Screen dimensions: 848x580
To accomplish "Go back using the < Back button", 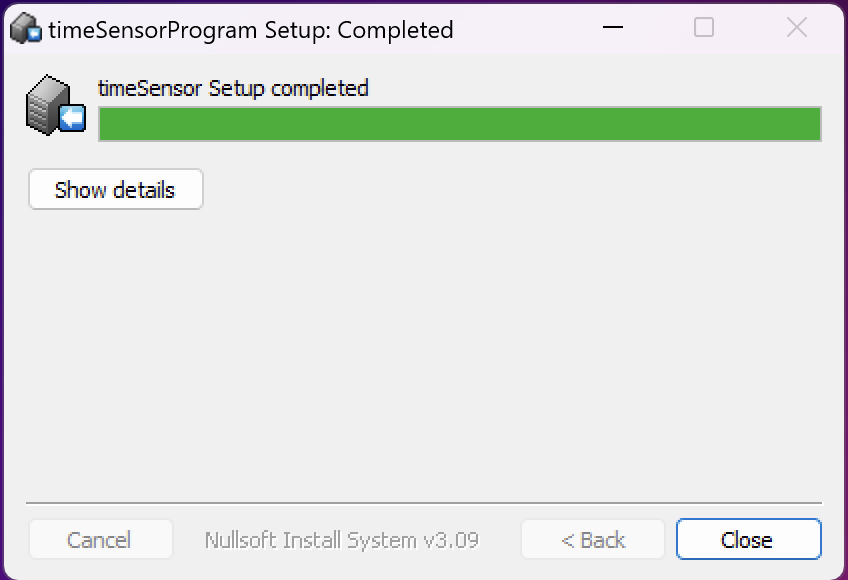I will click(x=593, y=539).
